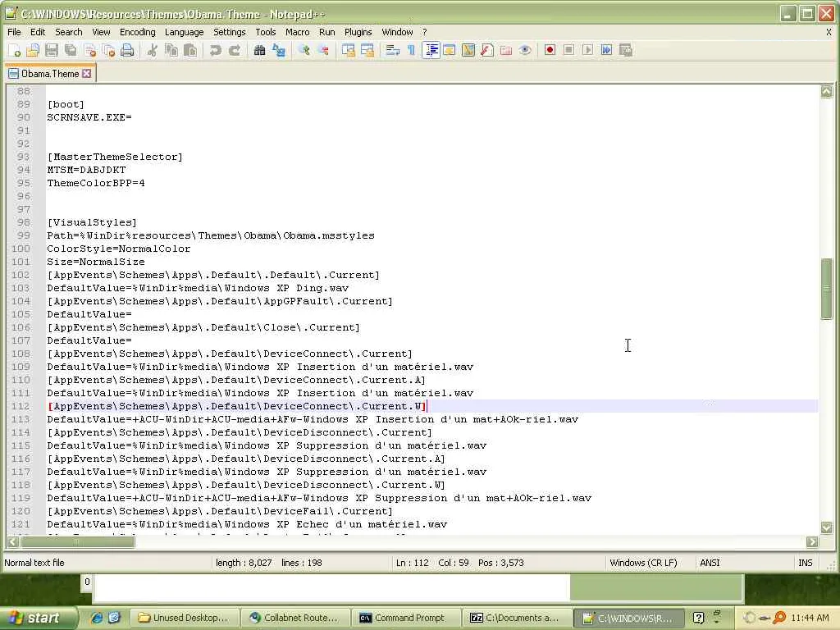Open the Language menu
The height and width of the screenshot is (630, 840).
(184, 32)
